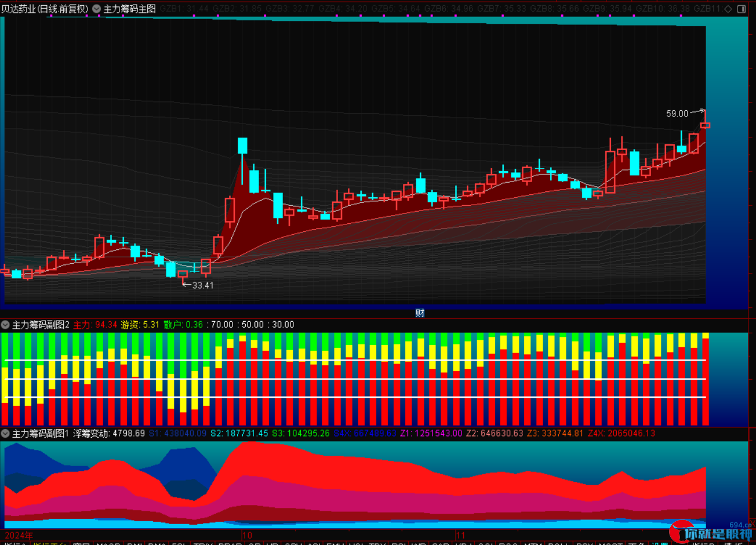The width and height of the screenshot is (756, 545).
Task: Click the 主力: 94.34 readout
Action: [x=95, y=325]
